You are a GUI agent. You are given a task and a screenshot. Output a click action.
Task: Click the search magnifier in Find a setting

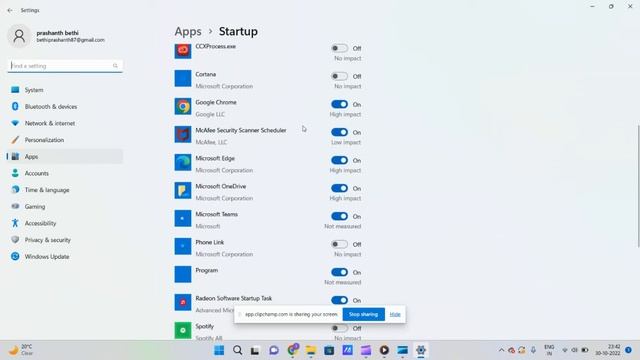click(x=116, y=66)
